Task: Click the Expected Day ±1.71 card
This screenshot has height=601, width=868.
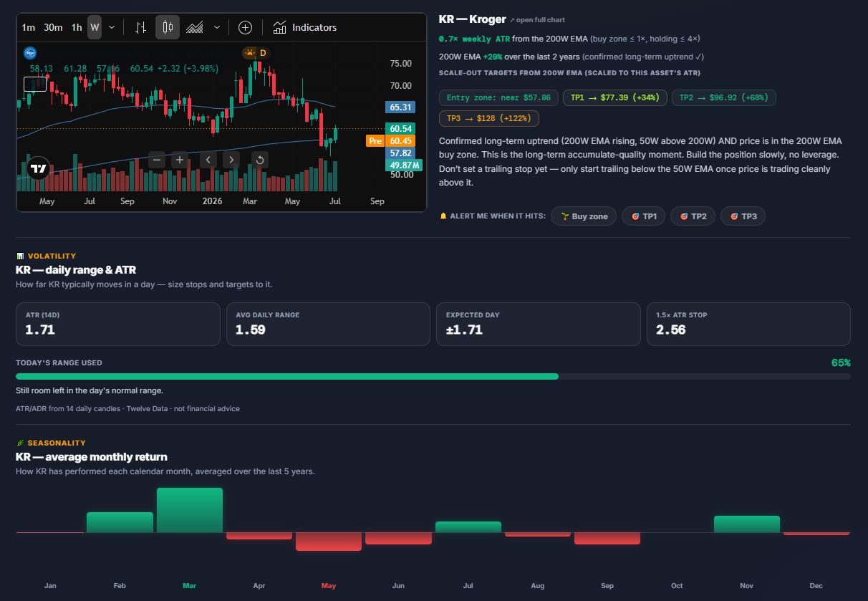Action: pos(539,324)
